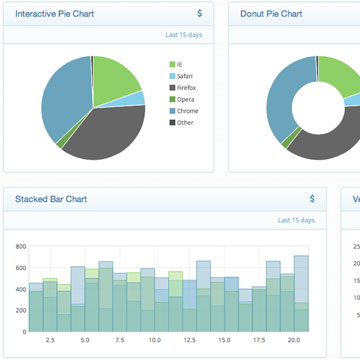Viewport: 360px width, 360px height.
Task: Click the Donut Pie Chart title
Action: 271,14
